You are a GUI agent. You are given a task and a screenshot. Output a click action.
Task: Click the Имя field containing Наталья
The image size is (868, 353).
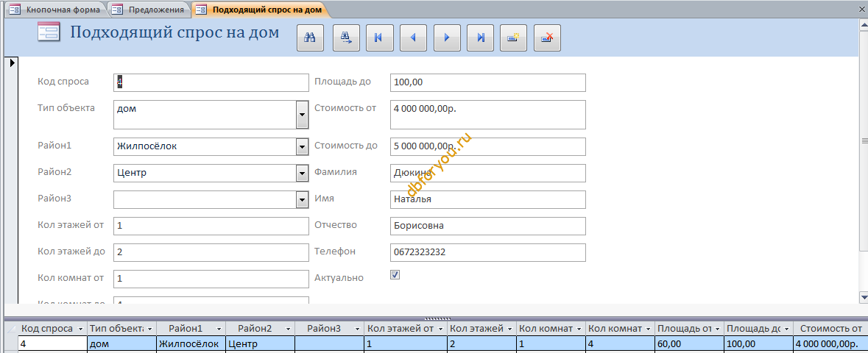coord(487,199)
